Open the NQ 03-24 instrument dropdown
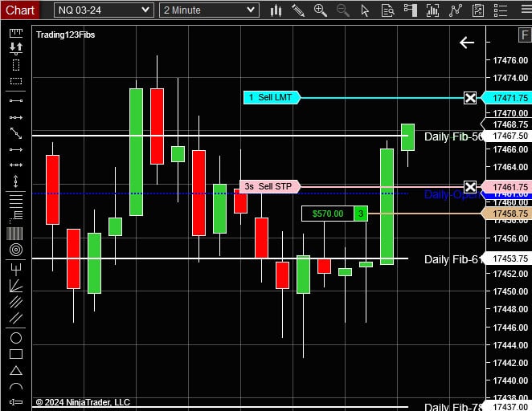Viewport: 532px width, 411px height. [x=104, y=10]
